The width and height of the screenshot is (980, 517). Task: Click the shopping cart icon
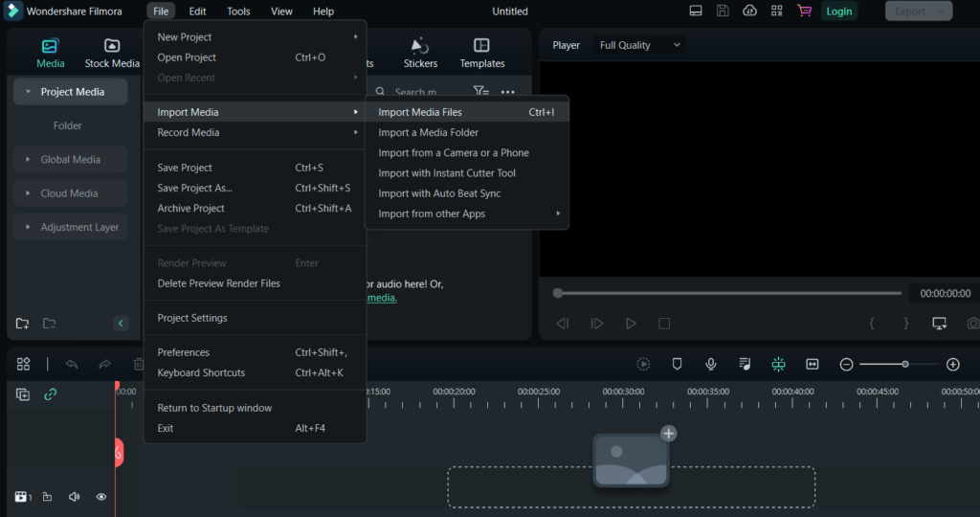(803, 11)
